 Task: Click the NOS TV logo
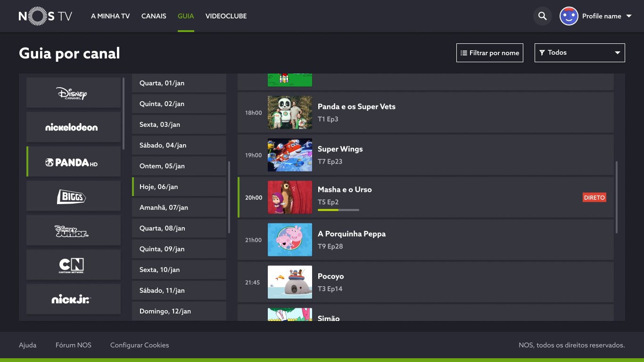point(45,16)
